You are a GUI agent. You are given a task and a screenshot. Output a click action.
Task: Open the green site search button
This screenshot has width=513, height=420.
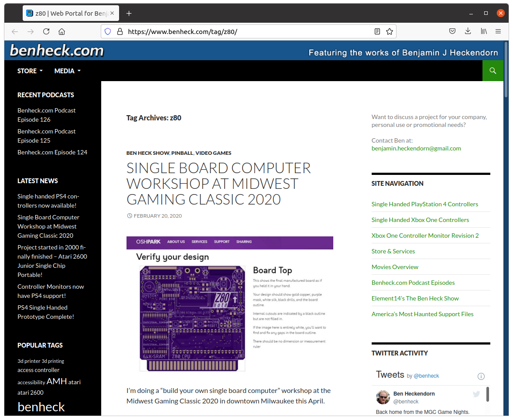coord(493,71)
